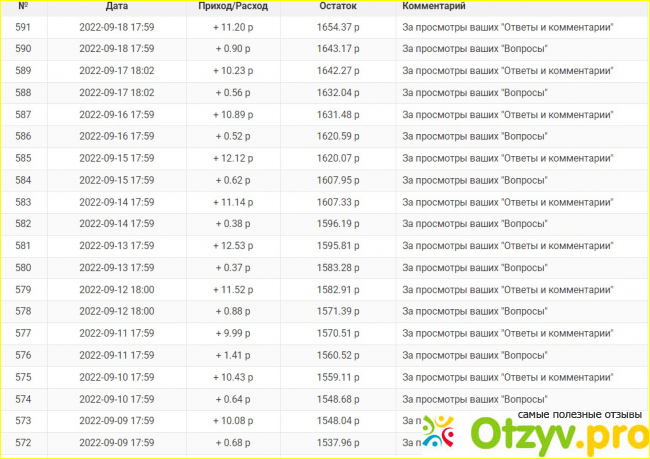Viewport: 650px width, 459px height.
Task: Click the + 12.53 р amount cell
Action: (232, 246)
